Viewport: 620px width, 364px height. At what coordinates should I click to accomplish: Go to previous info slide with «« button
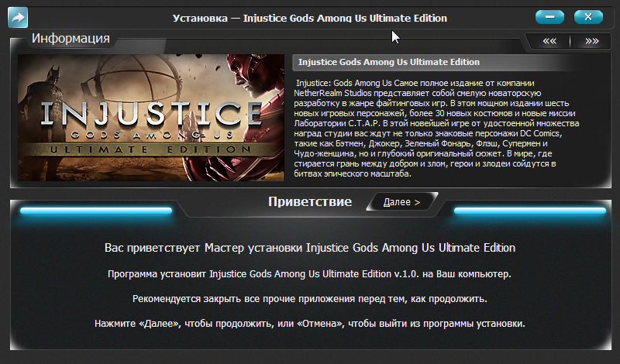(x=549, y=41)
